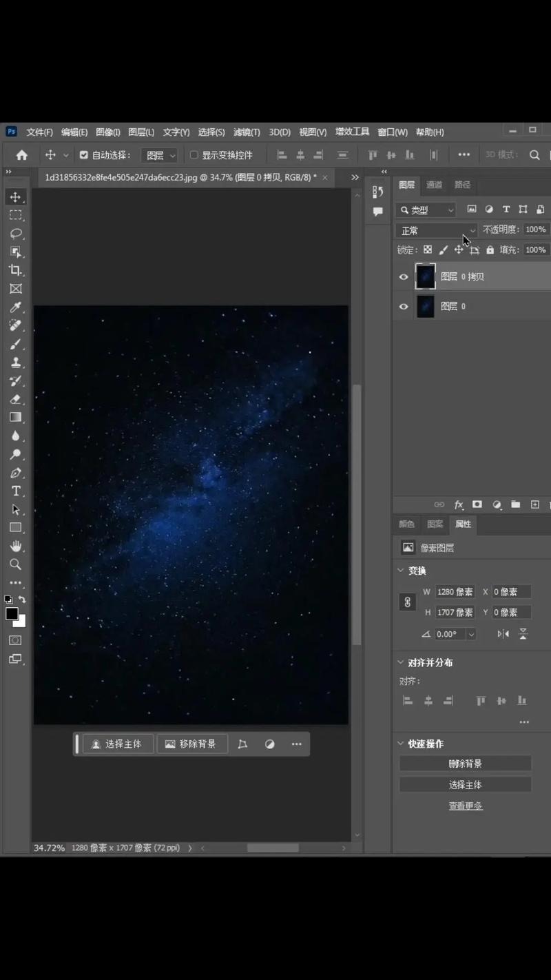The image size is (551, 980).
Task: Select the Zoom tool
Action: 16,564
